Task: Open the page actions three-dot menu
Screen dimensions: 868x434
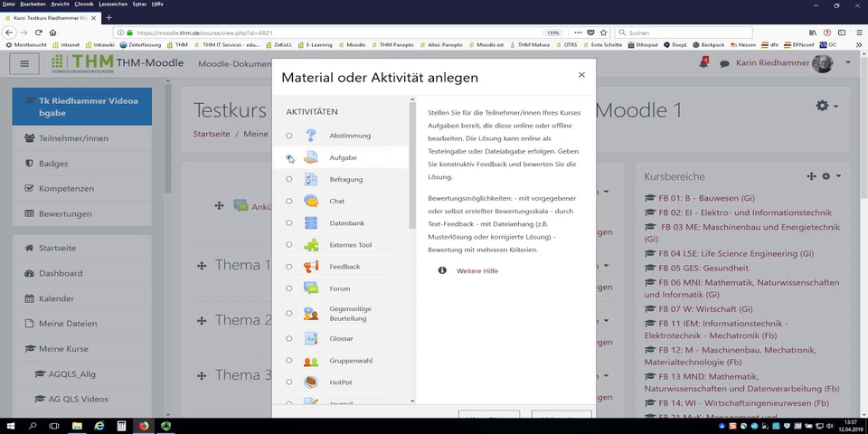Action: tap(578, 33)
